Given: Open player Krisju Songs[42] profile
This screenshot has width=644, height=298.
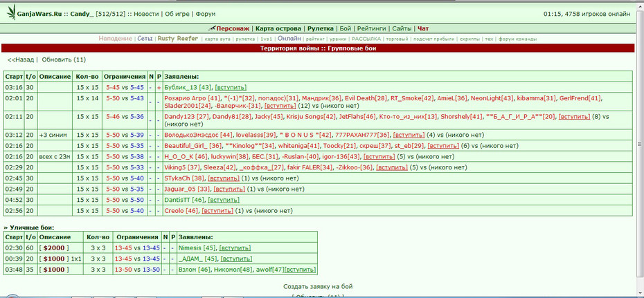Looking at the screenshot, I should click(x=311, y=117).
